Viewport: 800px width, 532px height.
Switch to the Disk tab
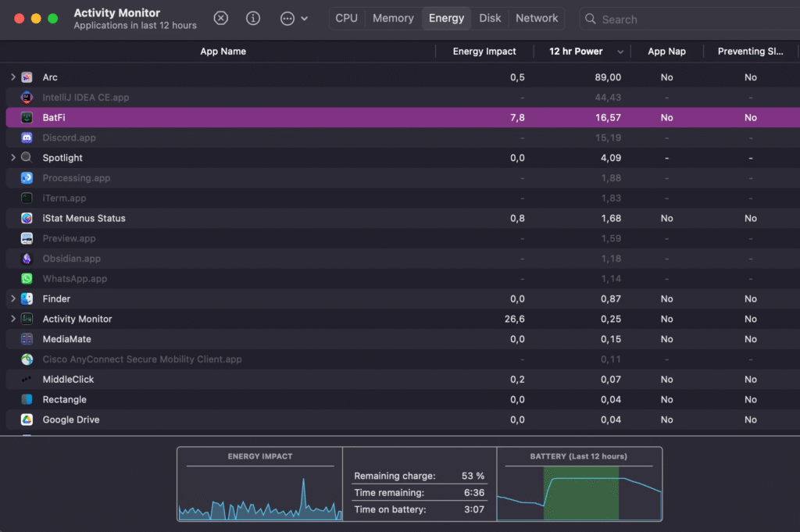(490, 19)
